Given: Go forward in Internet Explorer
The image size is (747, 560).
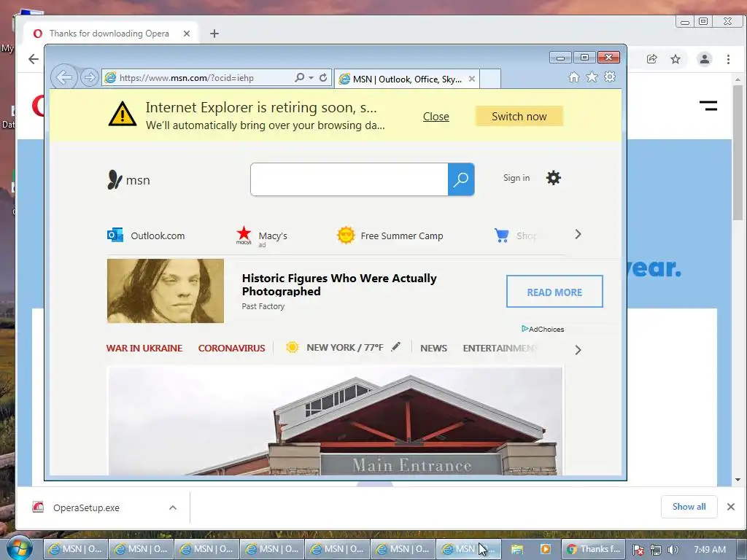Looking at the screenshot, I should [89, 77].
